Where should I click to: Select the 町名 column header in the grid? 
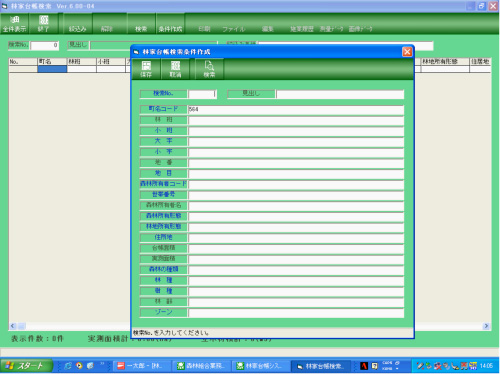pos(52,61)
